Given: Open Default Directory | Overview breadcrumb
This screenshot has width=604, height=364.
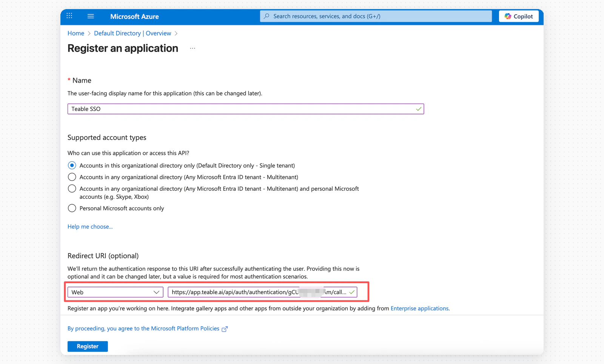Looking at the screenshot, I should pyautogui.click(x=133, y=33).
